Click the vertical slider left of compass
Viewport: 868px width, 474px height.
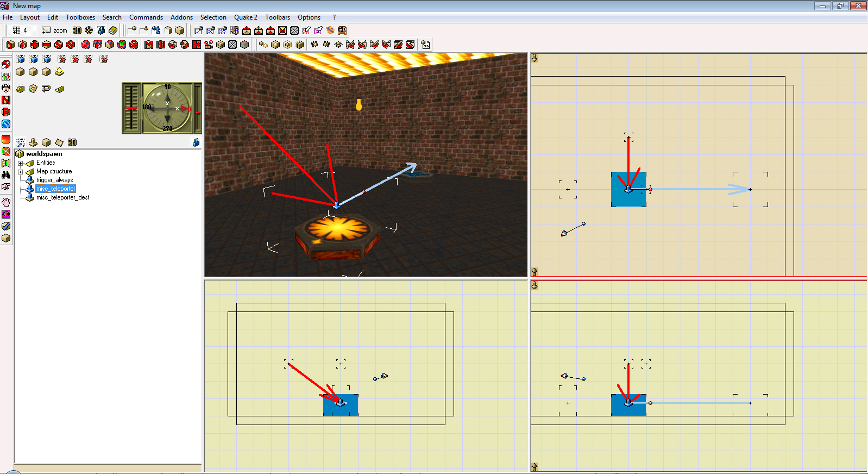(x=131, y=108)
